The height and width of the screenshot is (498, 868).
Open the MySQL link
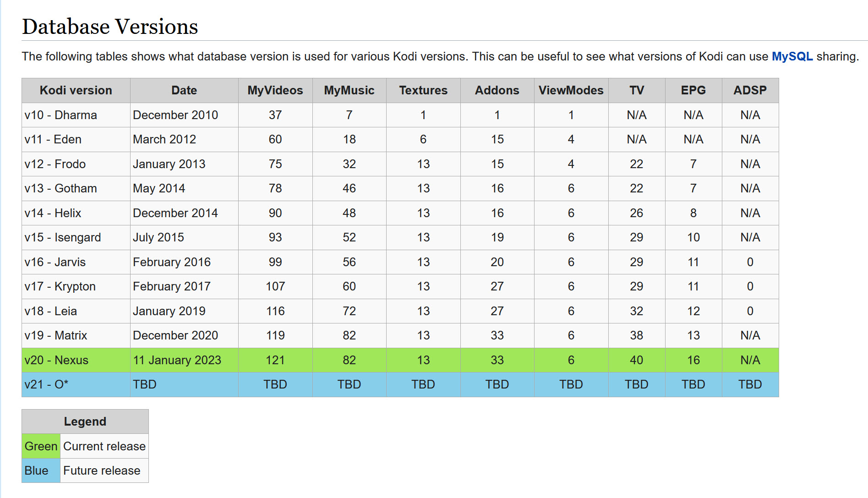point(792,56)
